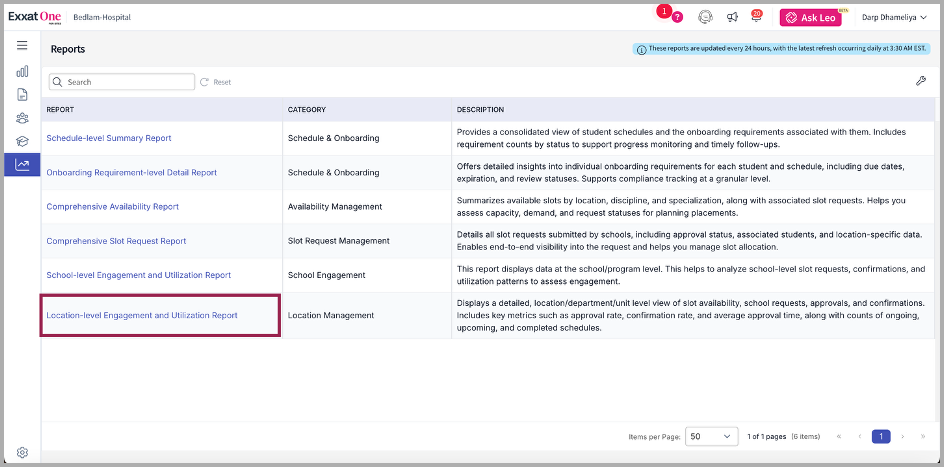This screenshot has height=468, width=944.
Task: Open notifications with the 20 badge
Action: [x=757, y=17]
